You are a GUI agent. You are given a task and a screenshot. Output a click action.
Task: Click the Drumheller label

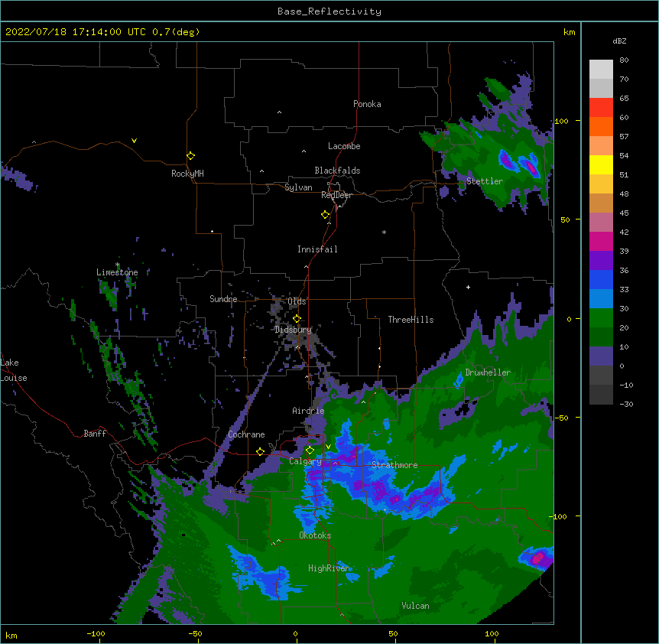488,372
